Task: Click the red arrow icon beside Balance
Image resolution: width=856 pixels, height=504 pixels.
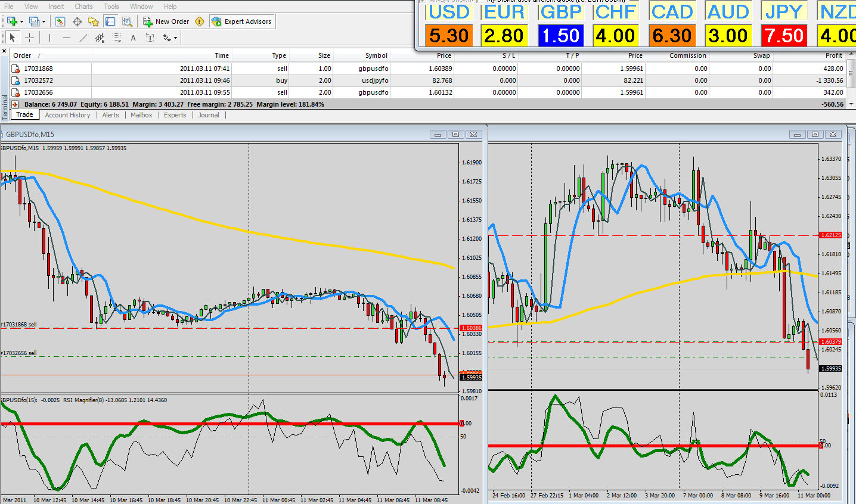Action: click(x=15, y=104)
